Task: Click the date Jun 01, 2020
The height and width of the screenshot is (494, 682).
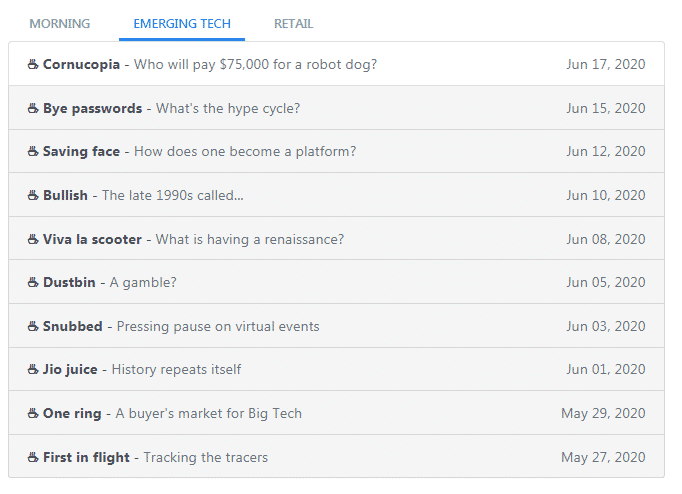Action: coord(605,369)
